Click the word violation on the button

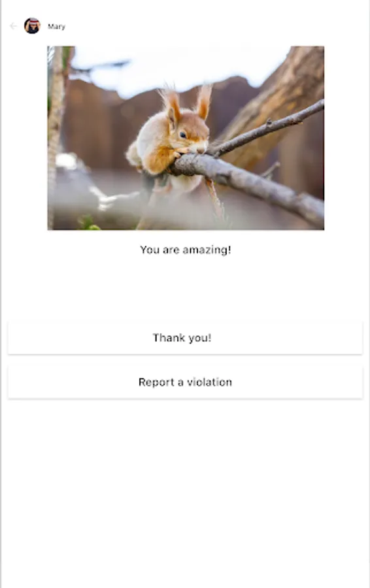[209, 382]
